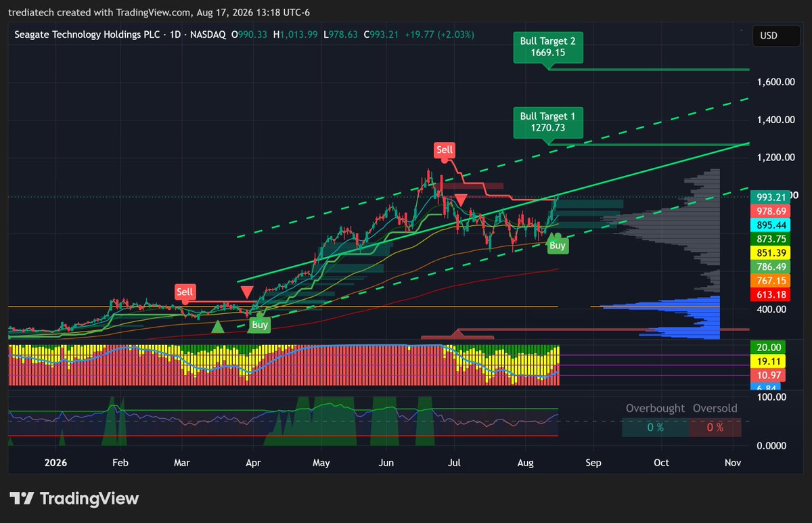Click the green up-triangle marker in mid March
This screenshot has width=812, height=523.
pyautogui.click(x=217, y=327)
